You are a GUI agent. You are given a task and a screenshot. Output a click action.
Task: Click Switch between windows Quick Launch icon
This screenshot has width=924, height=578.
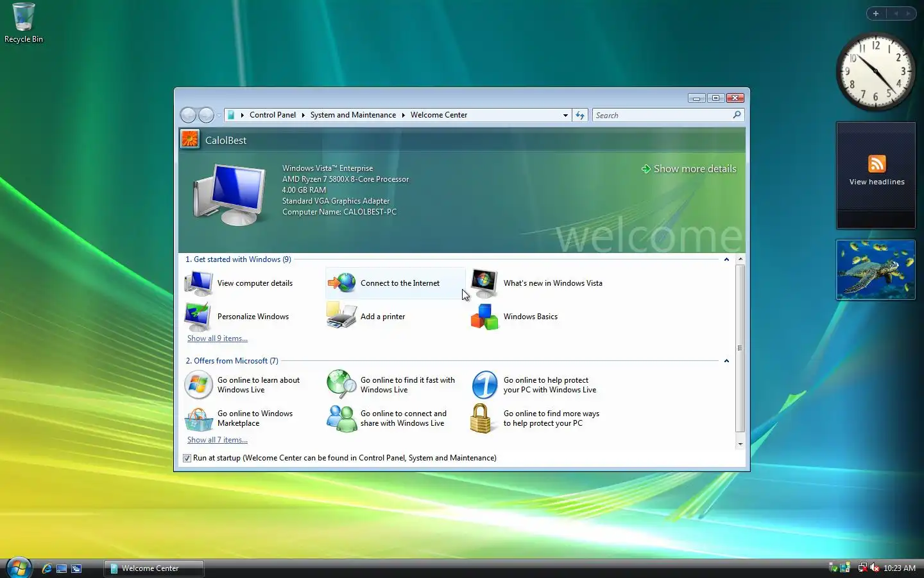click(x=76, y=568)
